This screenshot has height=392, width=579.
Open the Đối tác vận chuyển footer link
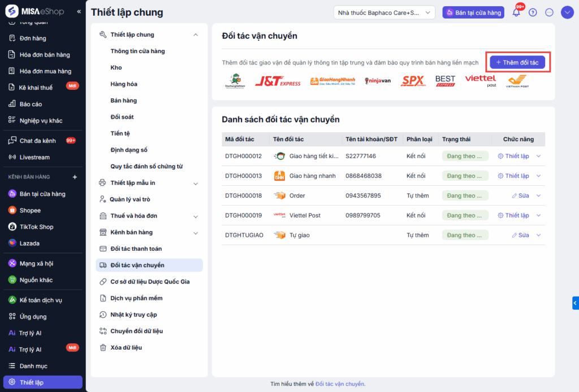(340, 384)
